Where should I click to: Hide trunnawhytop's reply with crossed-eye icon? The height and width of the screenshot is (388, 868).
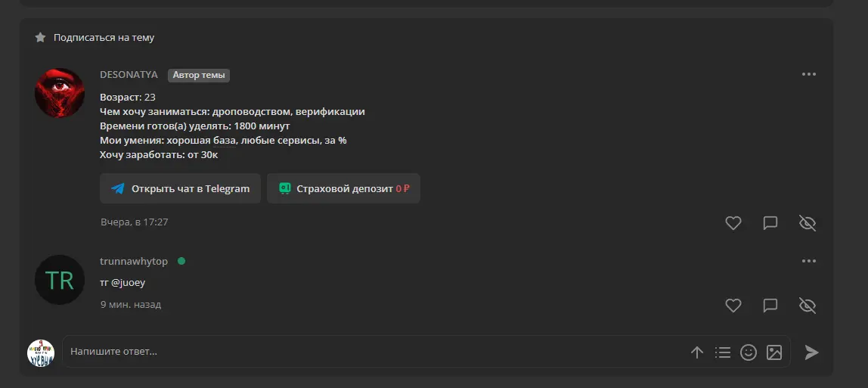(808, 306)
